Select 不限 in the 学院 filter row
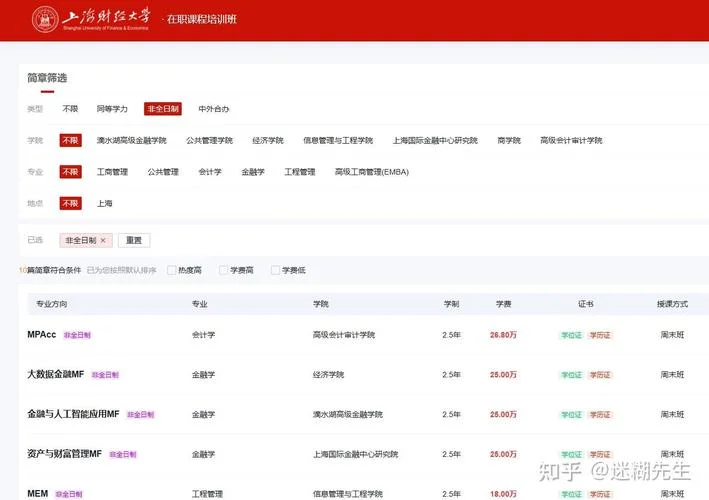This screenshot has width=709, height=500. (71, 141)
